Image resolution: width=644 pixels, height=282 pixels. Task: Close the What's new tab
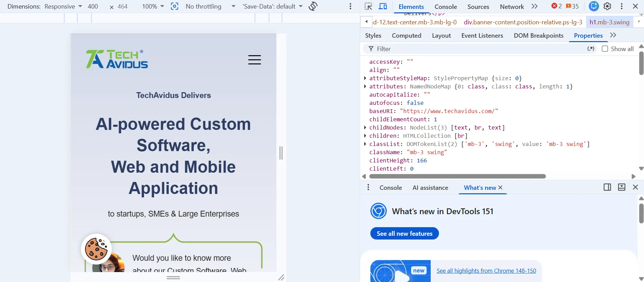click(500, 187)
